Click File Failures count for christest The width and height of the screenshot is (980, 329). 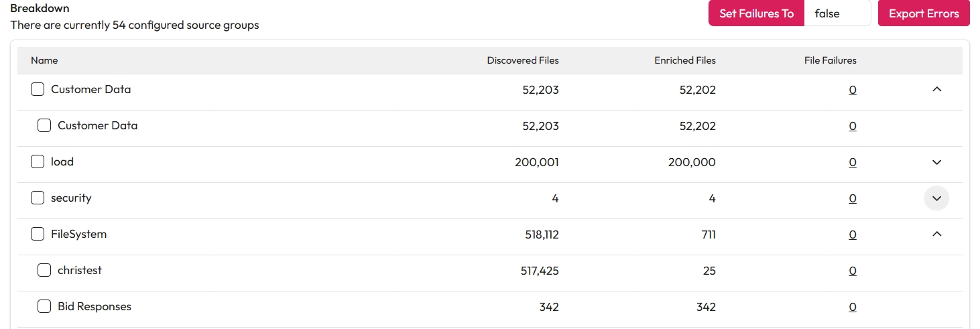click(852, 271)
